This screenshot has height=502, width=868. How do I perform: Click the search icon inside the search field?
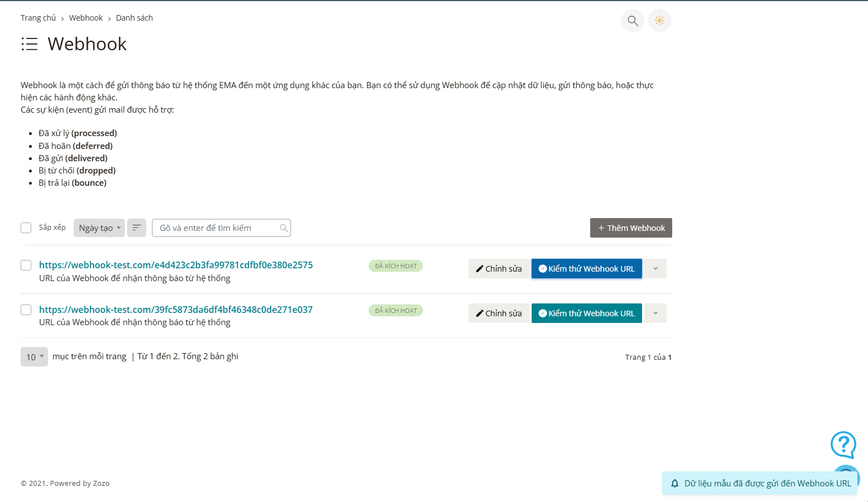pyautogui.click(x=284, y=228)
